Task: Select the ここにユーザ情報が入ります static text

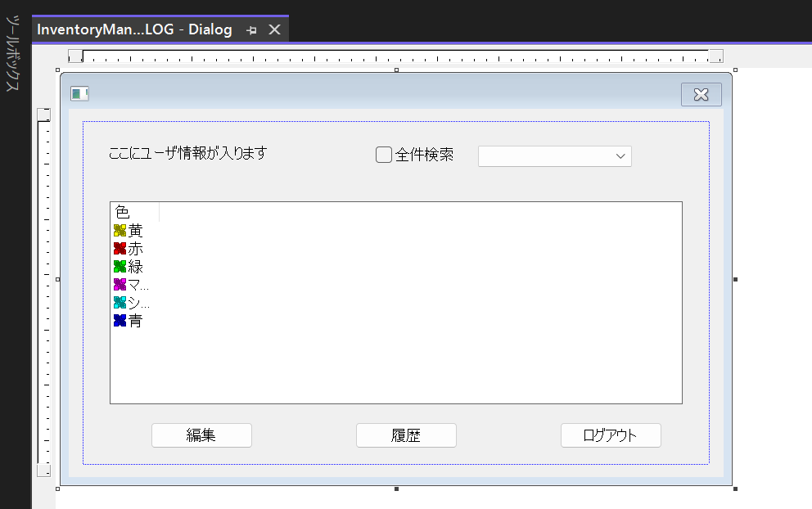Action: click(188, 153)
